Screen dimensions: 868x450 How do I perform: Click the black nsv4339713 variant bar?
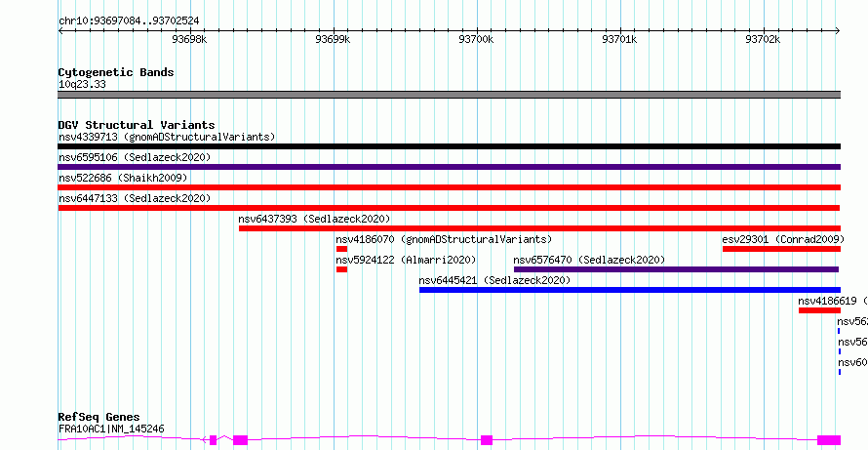coord(449,146)
